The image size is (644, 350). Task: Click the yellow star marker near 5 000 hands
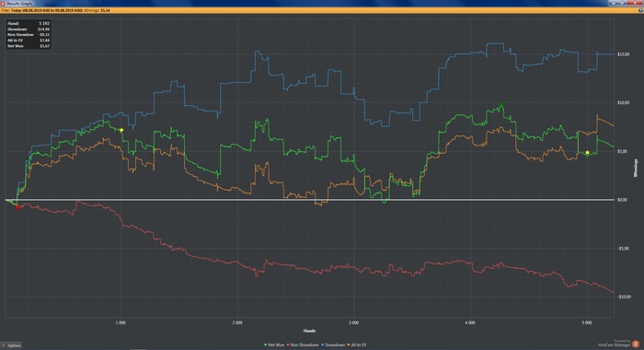(587, 153)
